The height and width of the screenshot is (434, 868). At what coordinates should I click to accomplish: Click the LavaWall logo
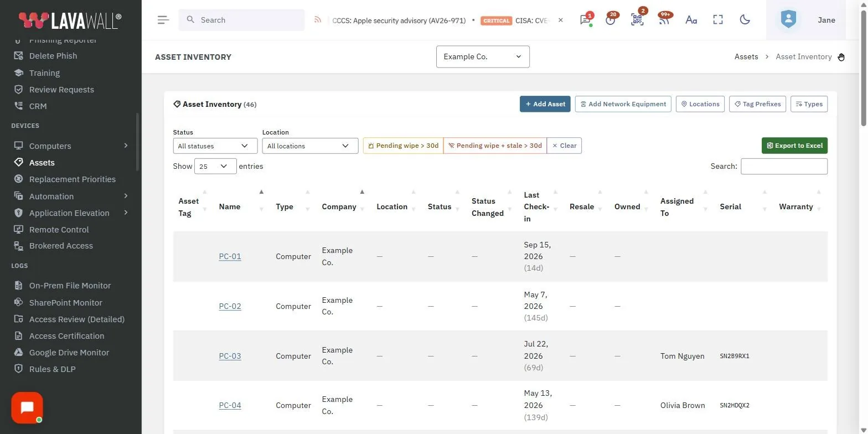[x=70, y=20]
